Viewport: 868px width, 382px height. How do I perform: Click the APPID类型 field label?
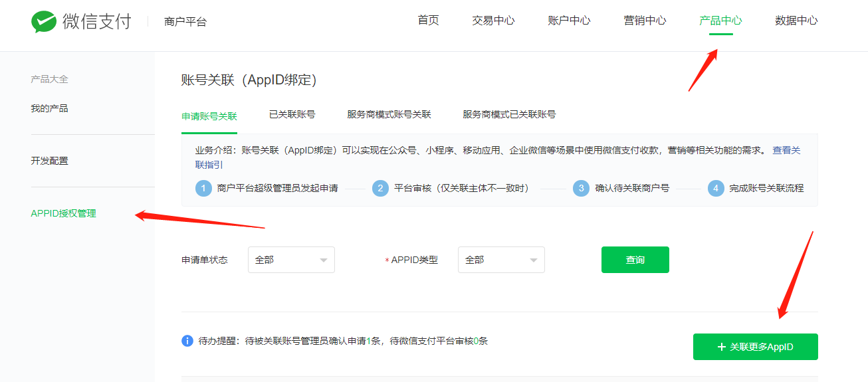pyautogui.click(x=414, y=260)
